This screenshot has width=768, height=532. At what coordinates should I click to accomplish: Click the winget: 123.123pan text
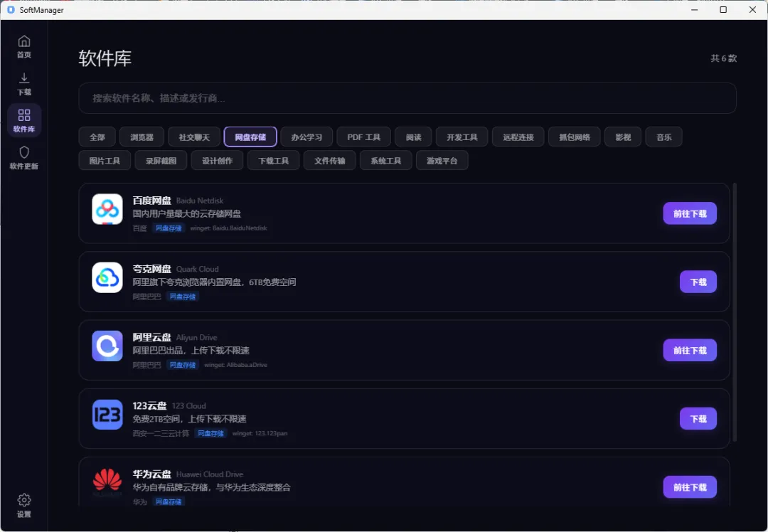pyautogui.click(x=260, y=434)
